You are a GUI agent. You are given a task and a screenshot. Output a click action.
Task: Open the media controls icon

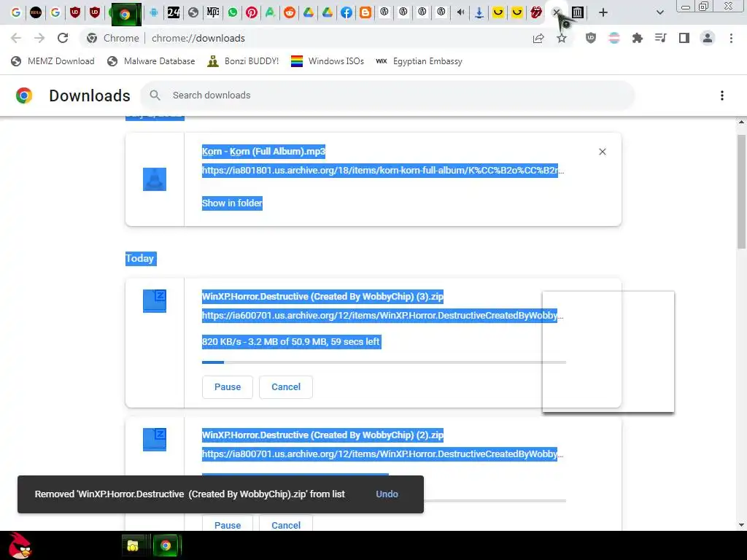[661, 38]
